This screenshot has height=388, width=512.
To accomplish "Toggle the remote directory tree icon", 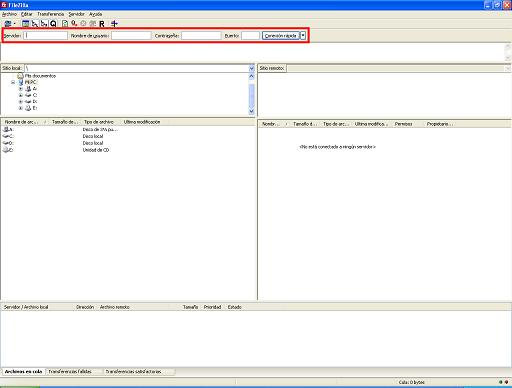I will click(x=44, y=24).
